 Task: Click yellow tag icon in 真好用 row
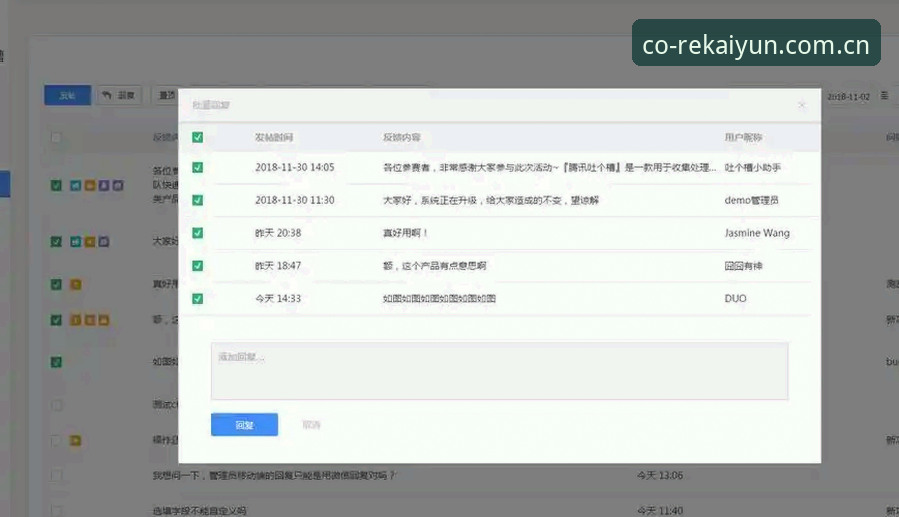click(x=76, y=284)
